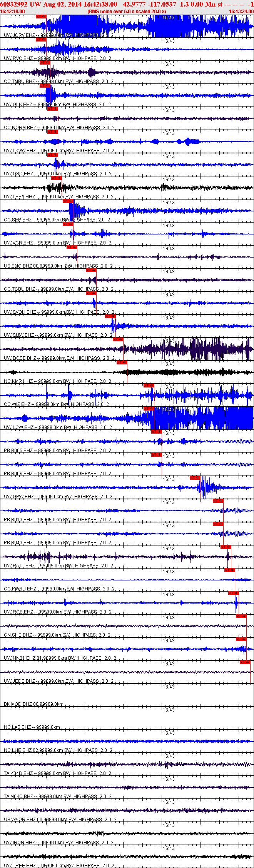
Task: Select the pick flag on UW.JEDS trace
Action: (x=245, y=662)
